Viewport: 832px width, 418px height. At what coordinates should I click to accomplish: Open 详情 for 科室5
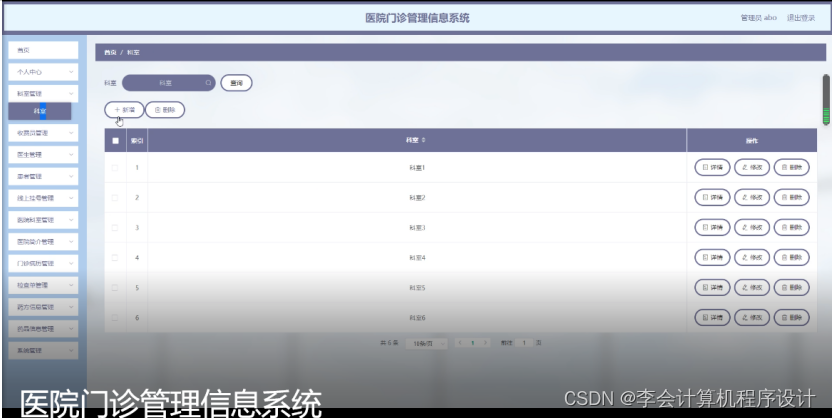pyautogui.click(x=713, y=288)
